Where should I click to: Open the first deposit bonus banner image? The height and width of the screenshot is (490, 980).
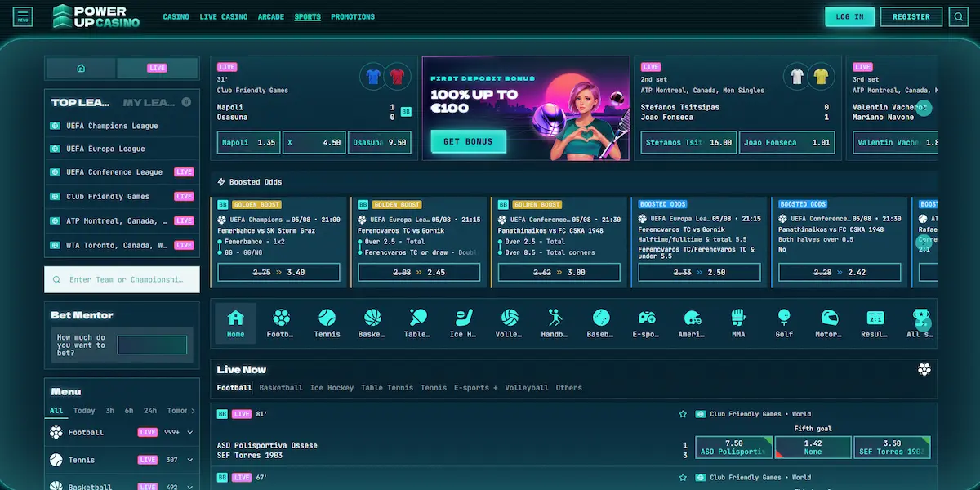coord(526,109)
